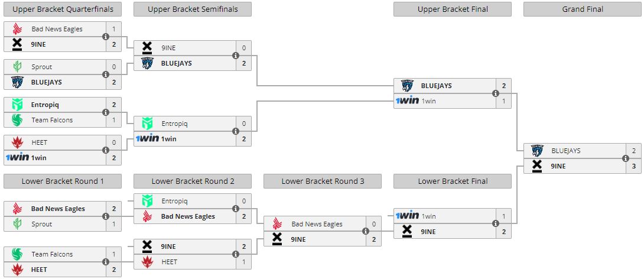Click the 1win logo in the Lower Bracket Final
This screenshot has height=279, width=644.
(407, 216)
